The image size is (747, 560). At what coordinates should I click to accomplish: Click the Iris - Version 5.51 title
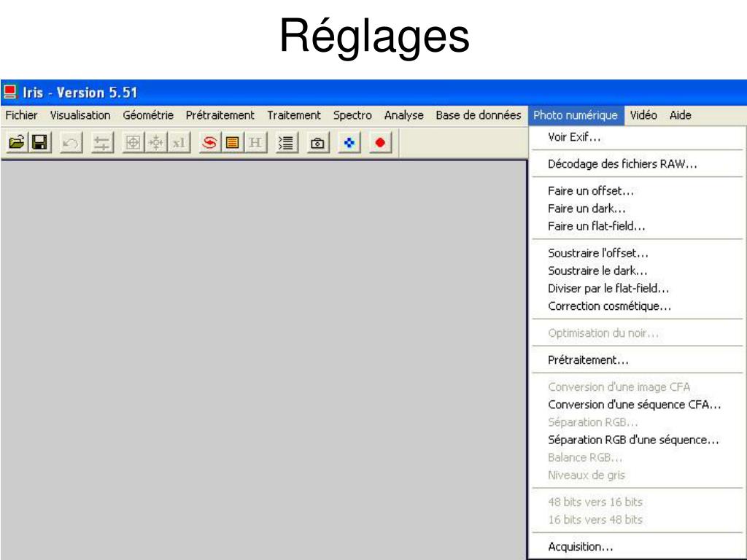coord(80,93)
